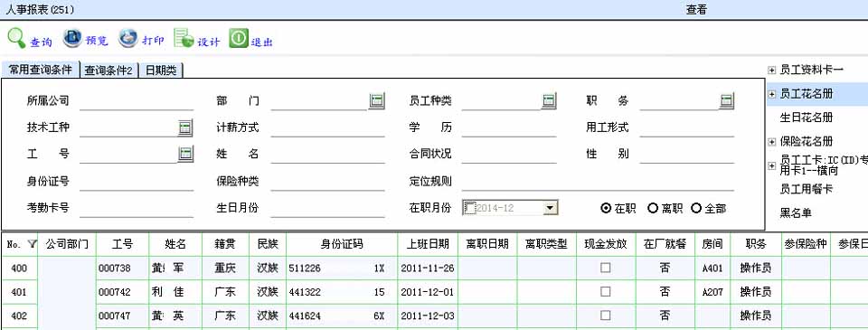This screenshot has height=330, width=868.
Task: Click the date cell 2011-11-26
Action: click(428, 269)
